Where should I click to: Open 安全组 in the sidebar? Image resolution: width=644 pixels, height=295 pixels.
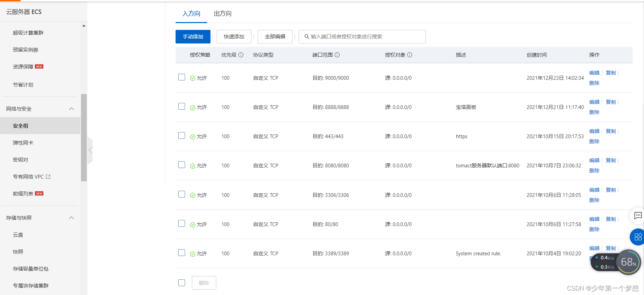(x=40, y=126)
